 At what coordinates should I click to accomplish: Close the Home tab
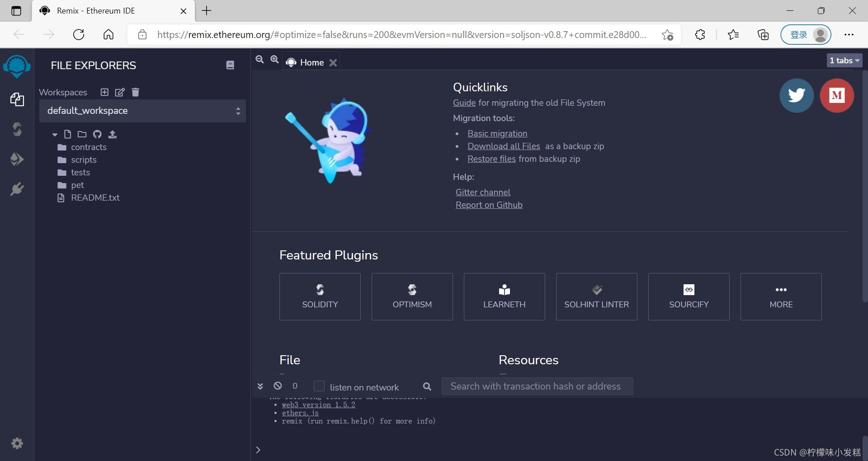click(x=333, y=63)
